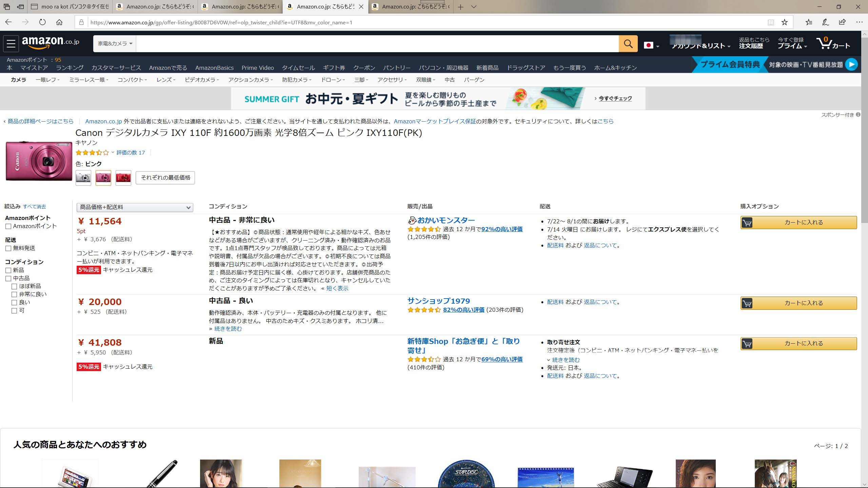Click the browser forward arrow

tap(25, 22)
